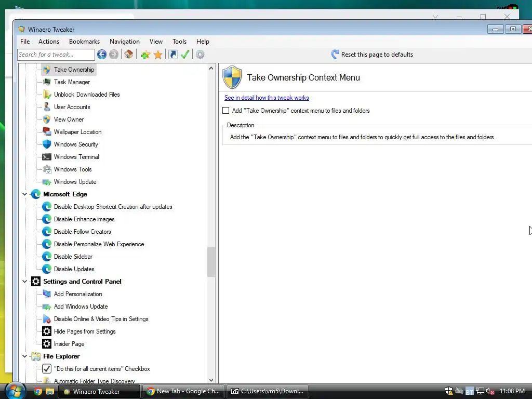The image size is (532, 399).
Task: Click the tree vertical scrollbar thumb
Action: coord(211,262)
